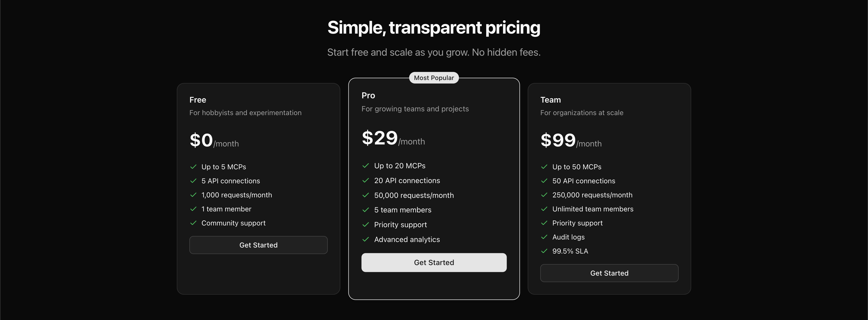Click checkmark beside Up to 20 MCPs
Screen dimensions: 868x320
366,166
